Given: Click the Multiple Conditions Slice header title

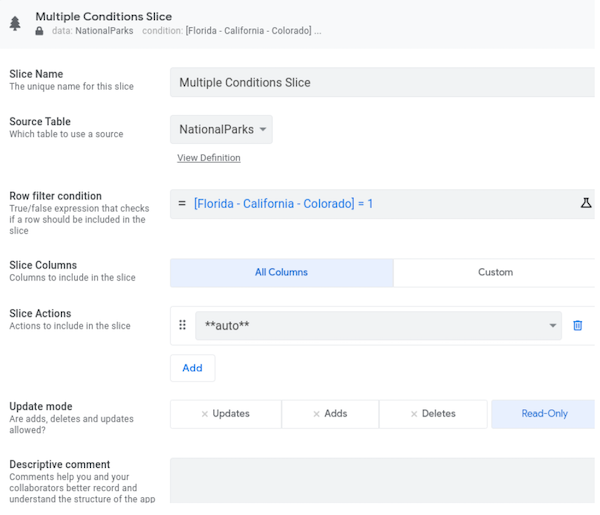Looking at the screenshot, I should coord(103,16).
